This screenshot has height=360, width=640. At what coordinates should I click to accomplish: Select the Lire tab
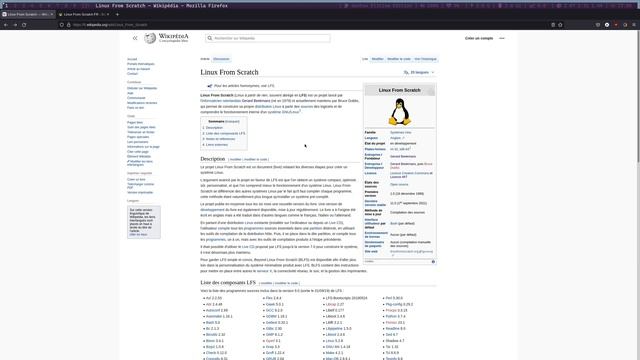pyautogui.click(x=365, y=59)
